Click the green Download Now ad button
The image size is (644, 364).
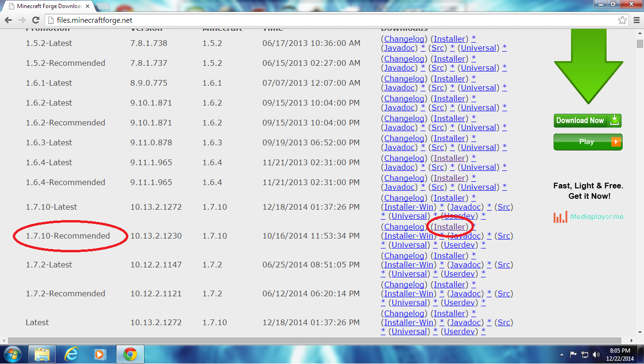[x=588, y=120]
